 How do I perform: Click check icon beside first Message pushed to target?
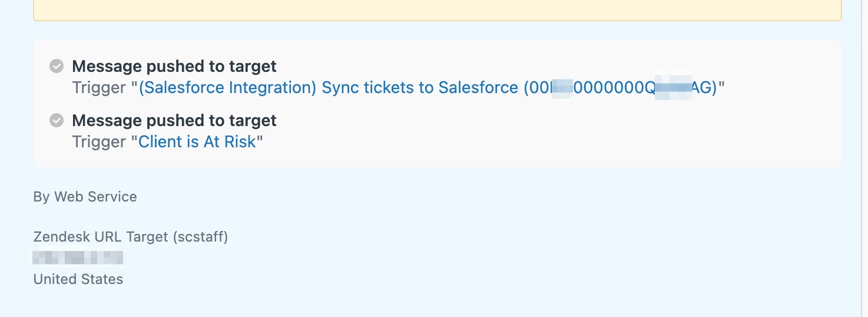(57, 66)
